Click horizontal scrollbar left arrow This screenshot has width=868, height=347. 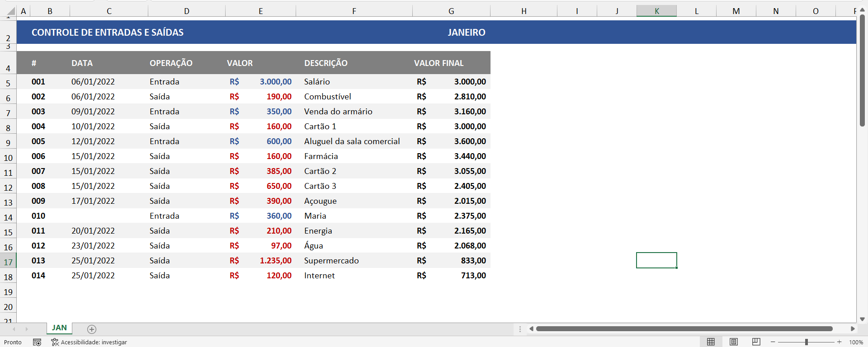(531, 329)
